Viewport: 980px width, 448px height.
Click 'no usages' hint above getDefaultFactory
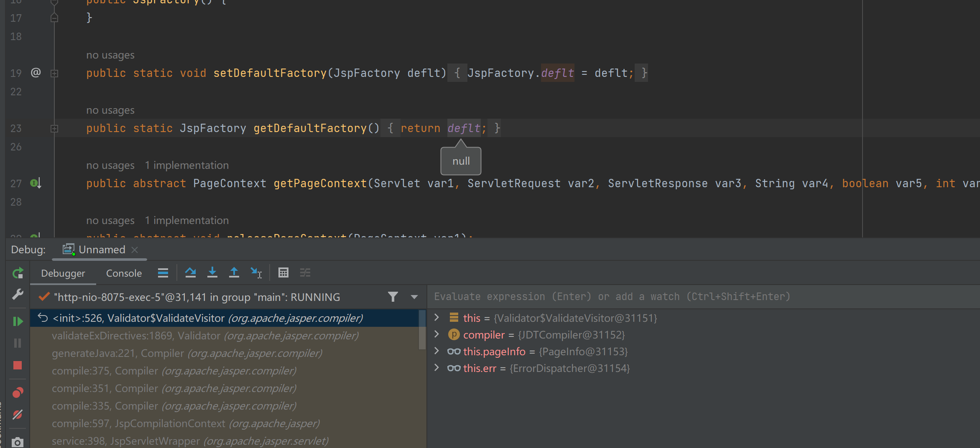(x=110, y=110)
